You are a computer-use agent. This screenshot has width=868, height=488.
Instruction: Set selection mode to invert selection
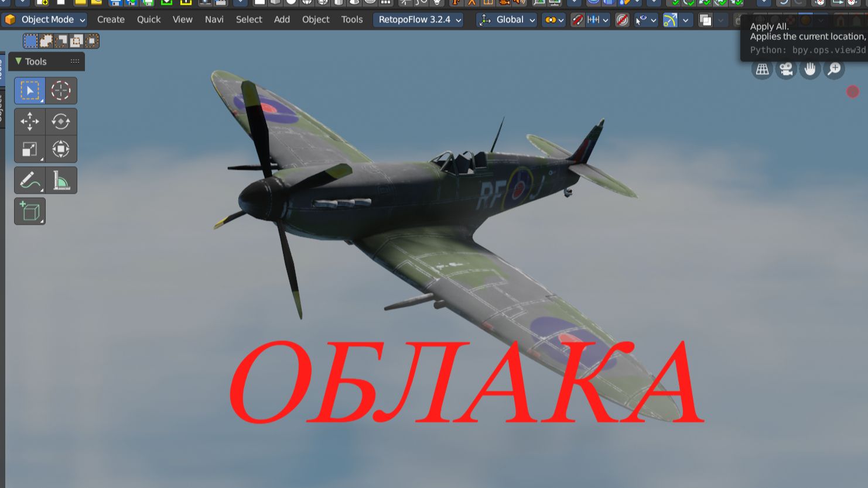click(76, 41)
